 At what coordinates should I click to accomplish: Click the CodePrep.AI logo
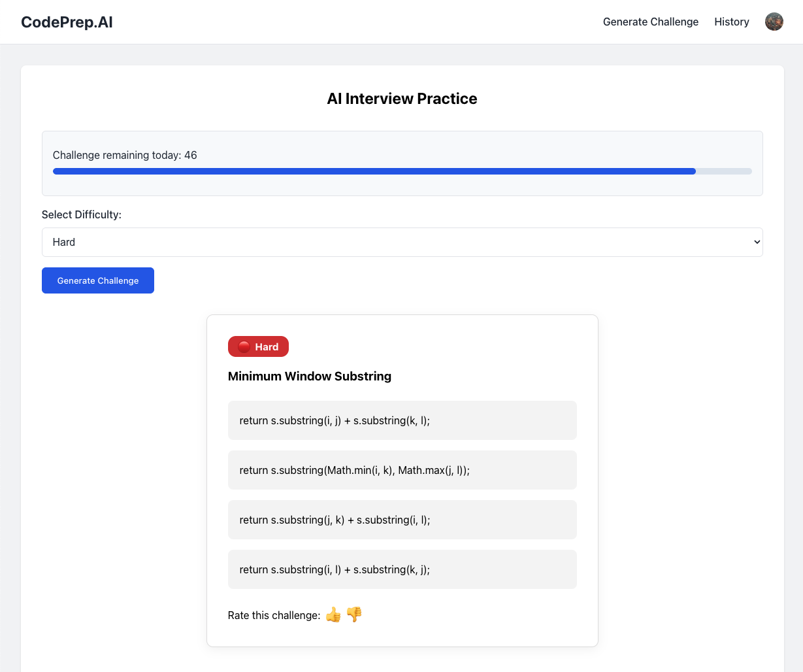point(67,22)
